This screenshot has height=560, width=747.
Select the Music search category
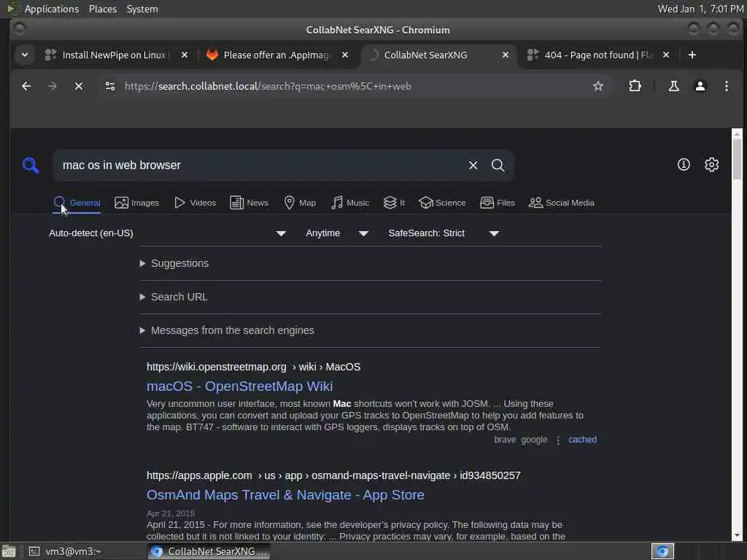click(349, 203)
